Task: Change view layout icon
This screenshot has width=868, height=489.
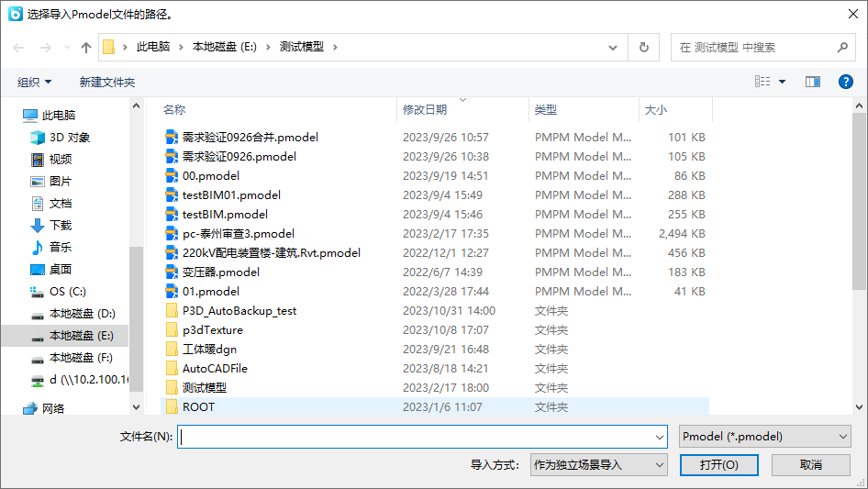Action: (x=762, y=82)
